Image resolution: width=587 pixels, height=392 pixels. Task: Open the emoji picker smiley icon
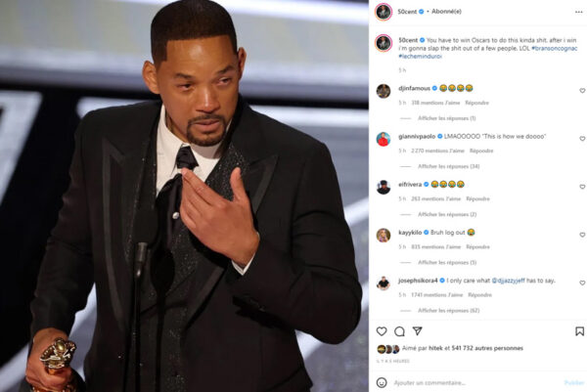tap(382, 382)
